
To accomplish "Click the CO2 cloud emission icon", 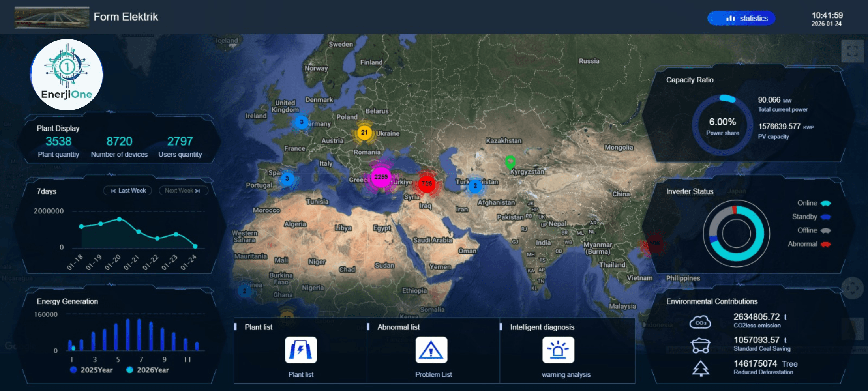I will tap(700, 322).
